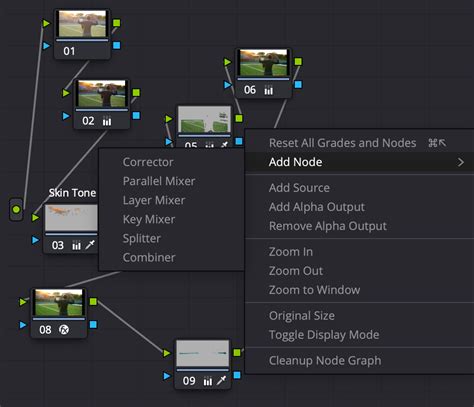Click node 01 green RGB output square
This screenshot has width=474, height=407.
pos(116,23)
